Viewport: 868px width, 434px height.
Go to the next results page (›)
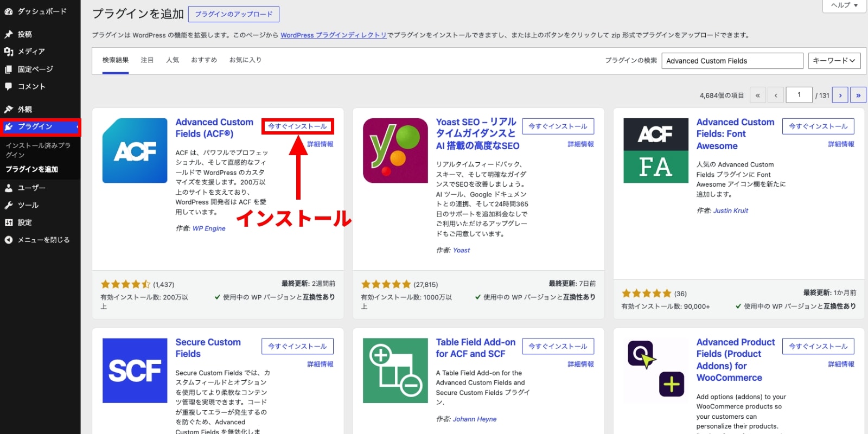pos(840,95)
